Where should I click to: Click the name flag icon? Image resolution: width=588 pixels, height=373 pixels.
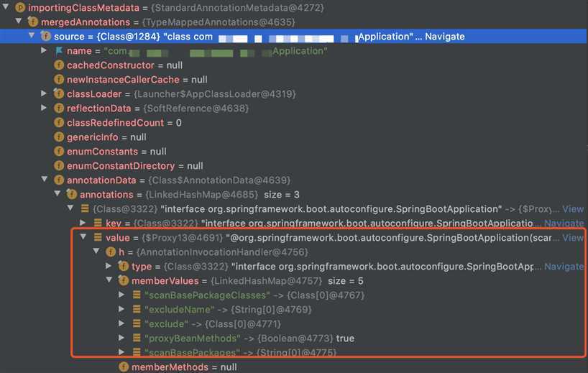tap(59, 50)
